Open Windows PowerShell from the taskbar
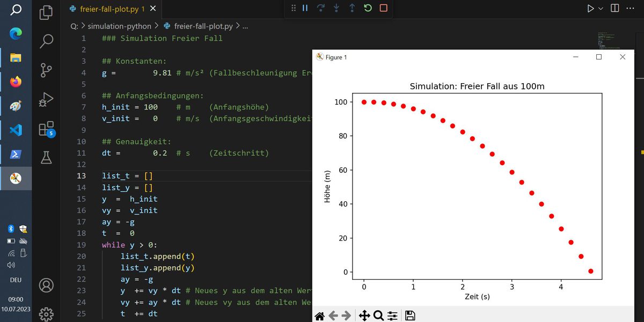 [16, 155]
